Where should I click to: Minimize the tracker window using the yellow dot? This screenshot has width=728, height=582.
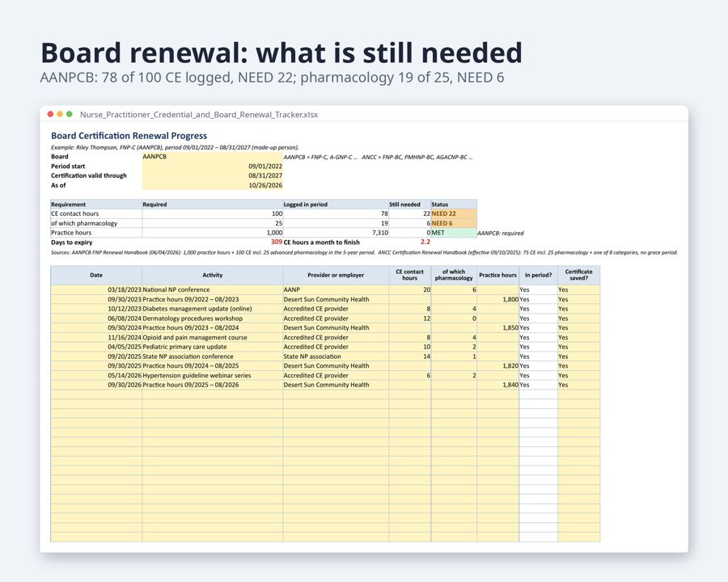[60, 114]
